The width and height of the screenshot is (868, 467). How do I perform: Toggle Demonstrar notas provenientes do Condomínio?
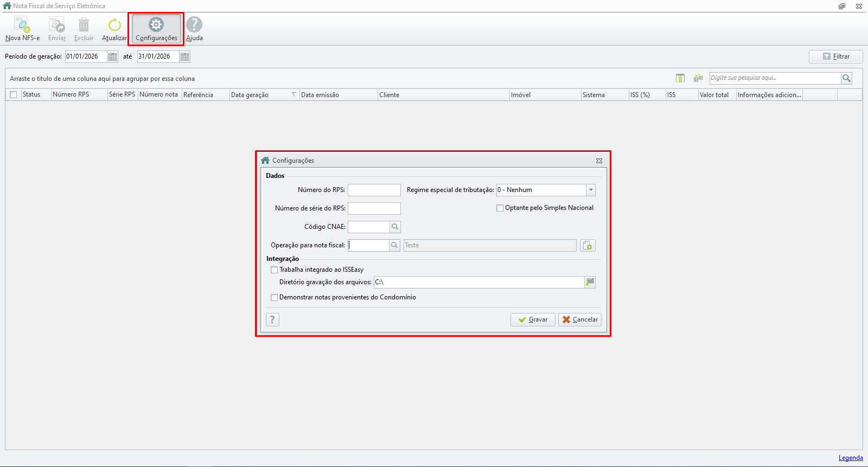pos(274,297)
